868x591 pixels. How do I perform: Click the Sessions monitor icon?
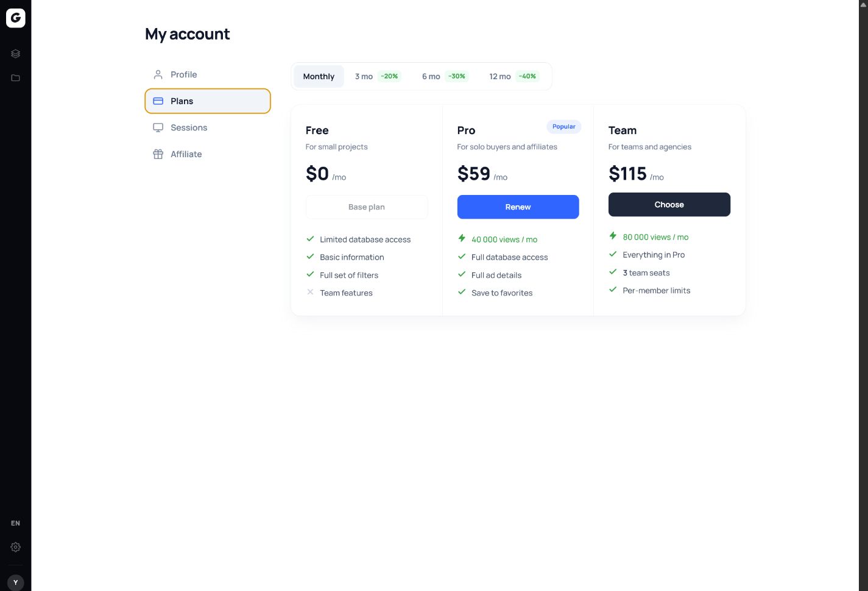pos(158,127)
